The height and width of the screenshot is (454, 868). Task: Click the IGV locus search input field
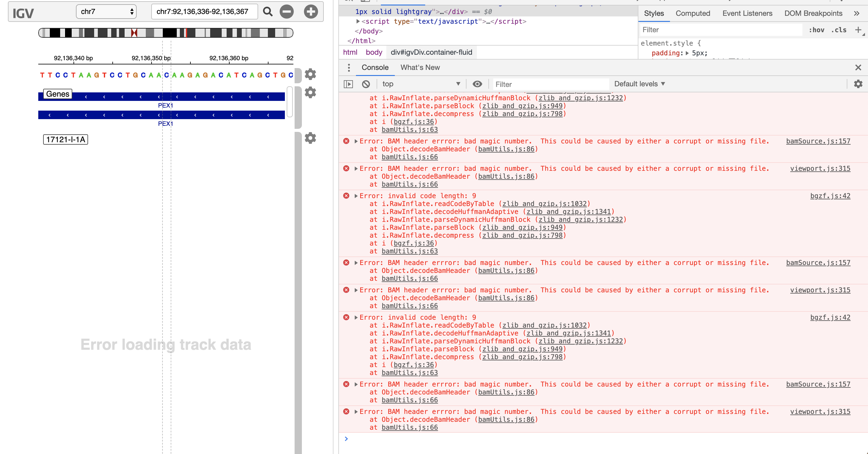click(x=204, y=11)
